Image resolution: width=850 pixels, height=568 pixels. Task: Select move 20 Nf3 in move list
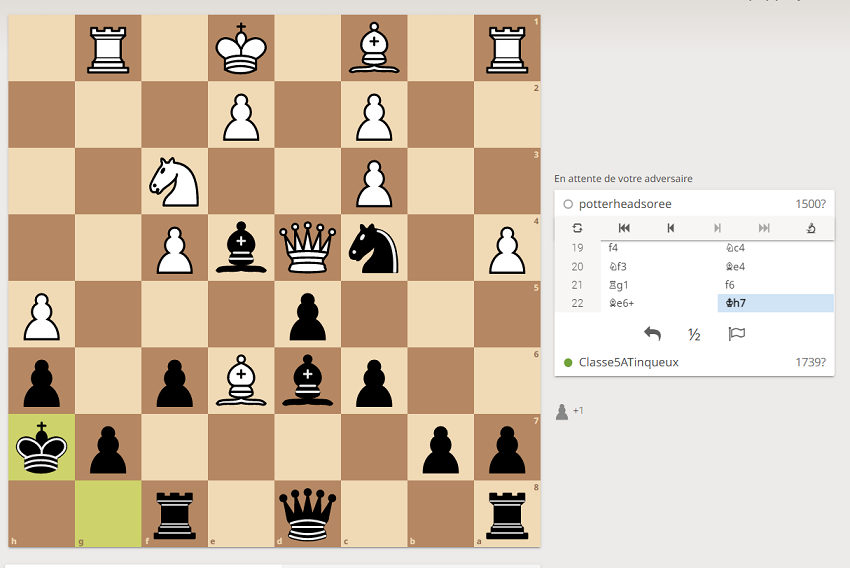point(659,266)
